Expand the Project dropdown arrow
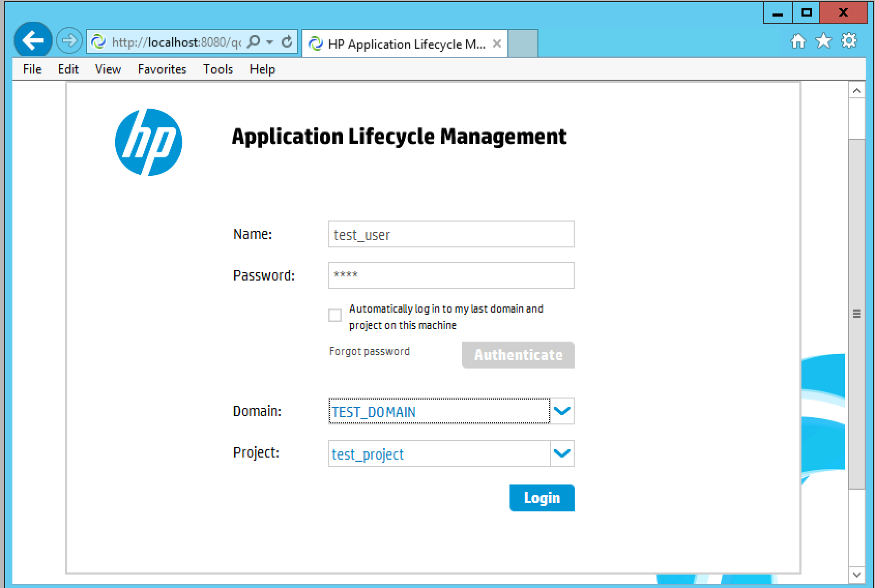Viewport: 875px width, 588px height. (x=562, y=453)
